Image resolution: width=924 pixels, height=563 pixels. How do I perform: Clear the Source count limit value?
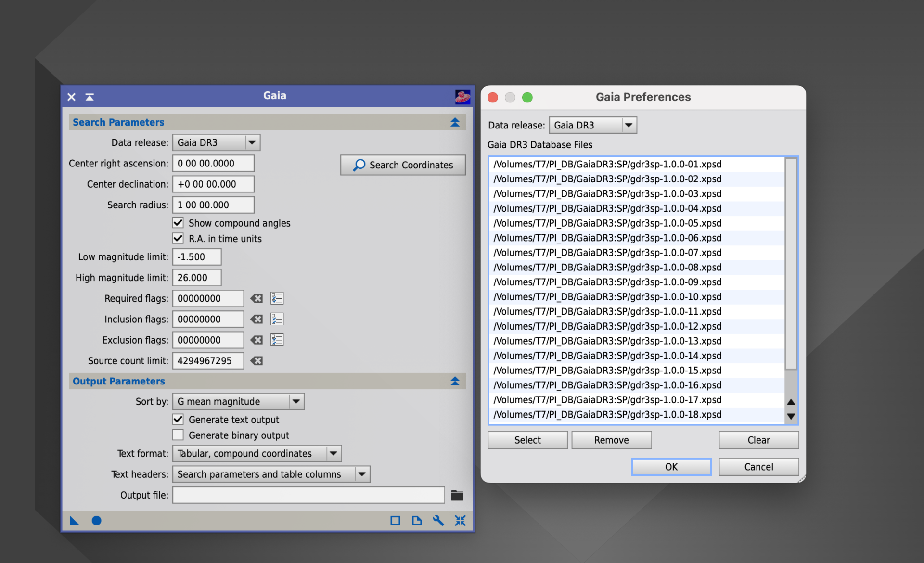[257, 361]
